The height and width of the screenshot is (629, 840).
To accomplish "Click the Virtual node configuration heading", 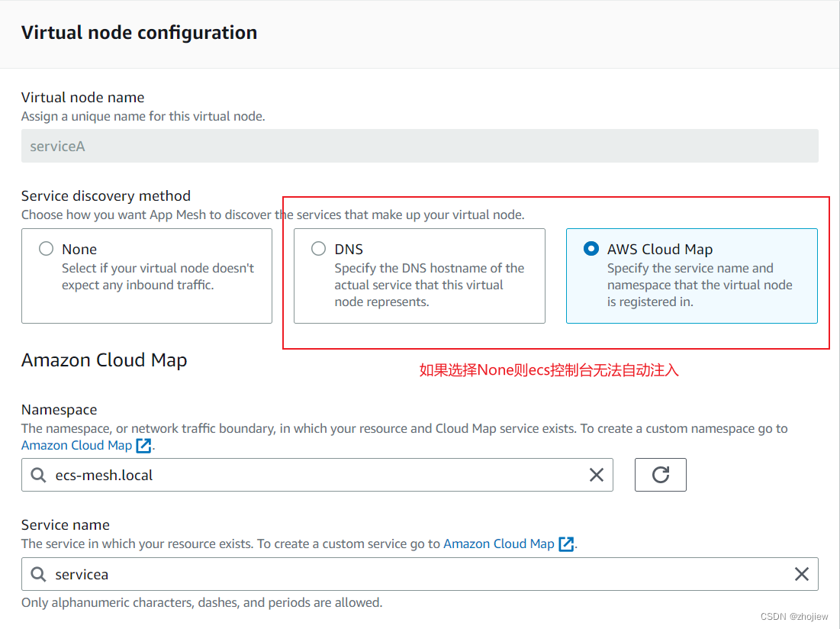I will tap(140, 33).
